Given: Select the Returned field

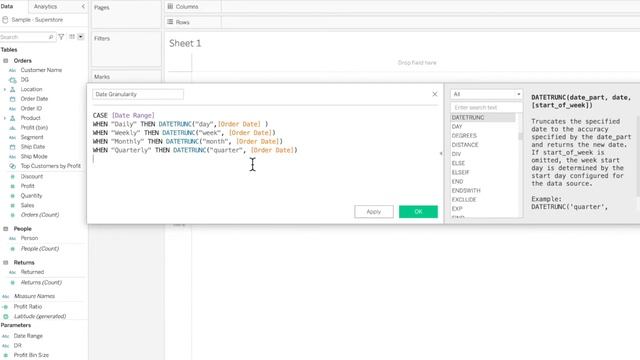Looking at the screenshot, I should [x=32, y=272].
